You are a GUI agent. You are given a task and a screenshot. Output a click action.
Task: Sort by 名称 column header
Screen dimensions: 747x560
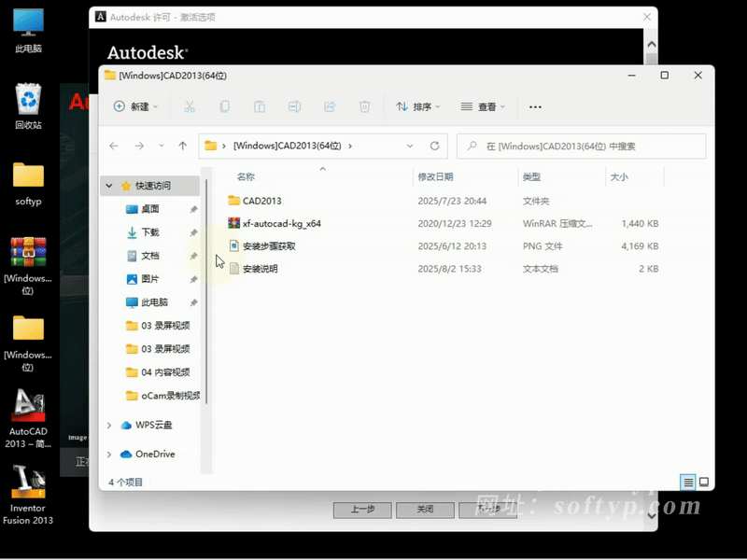(x=246, y=176)
